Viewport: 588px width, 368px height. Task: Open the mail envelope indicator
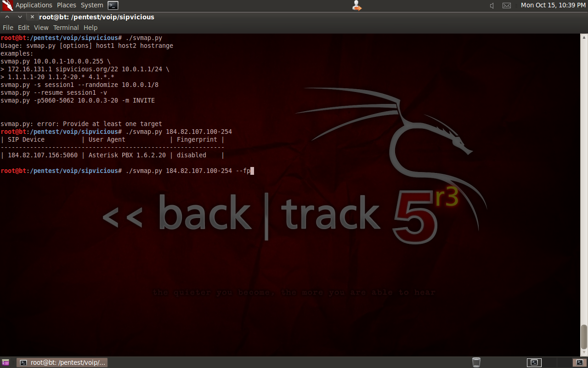507,6
